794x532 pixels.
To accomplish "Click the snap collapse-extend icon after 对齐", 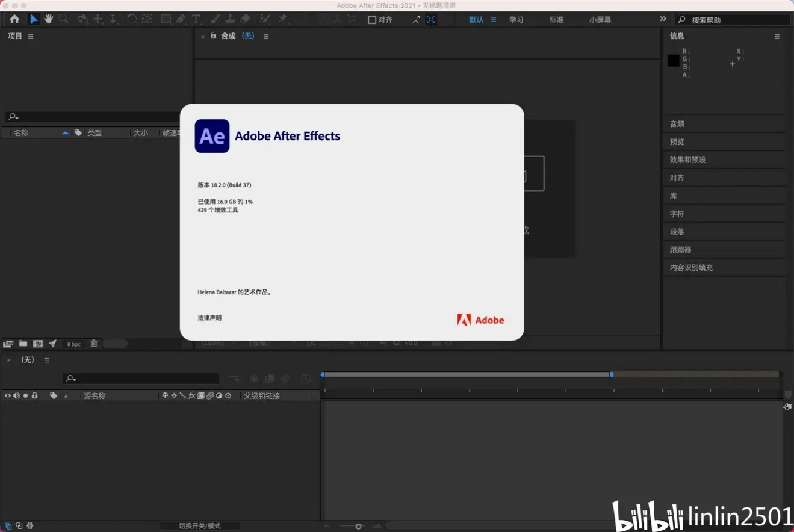I will click(x=416, y=20).
